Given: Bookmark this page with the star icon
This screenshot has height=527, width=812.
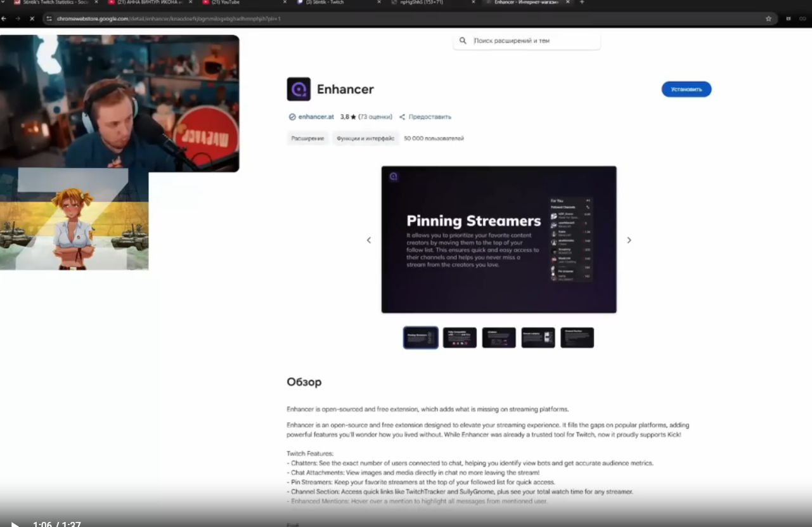Looking at the screenshot, I should click(x=768, y=18).
